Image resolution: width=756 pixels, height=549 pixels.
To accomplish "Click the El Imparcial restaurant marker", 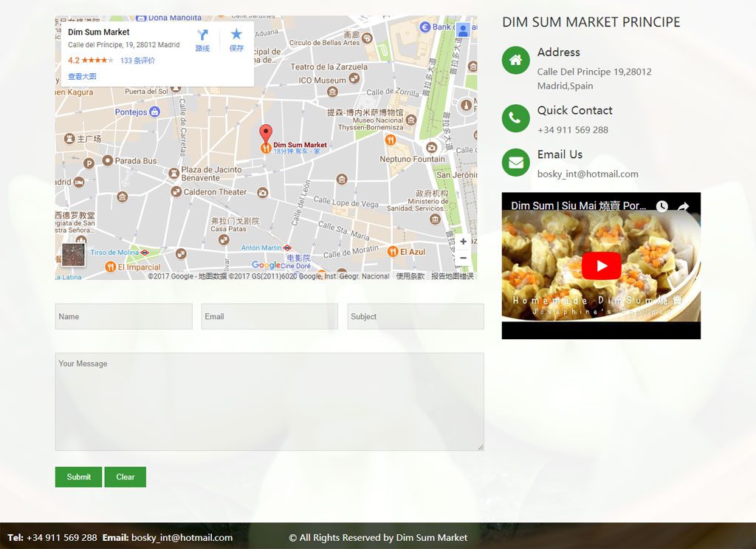I will tap(111, 267).
